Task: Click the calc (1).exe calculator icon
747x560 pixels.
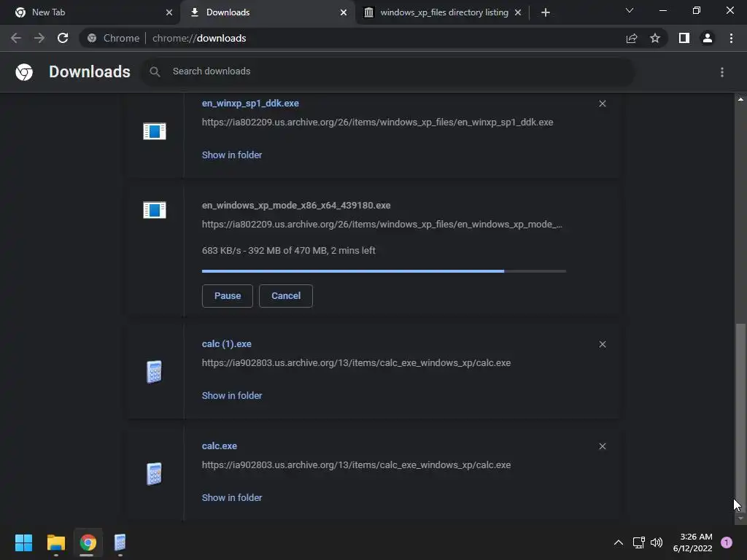Action: [154, 372]
